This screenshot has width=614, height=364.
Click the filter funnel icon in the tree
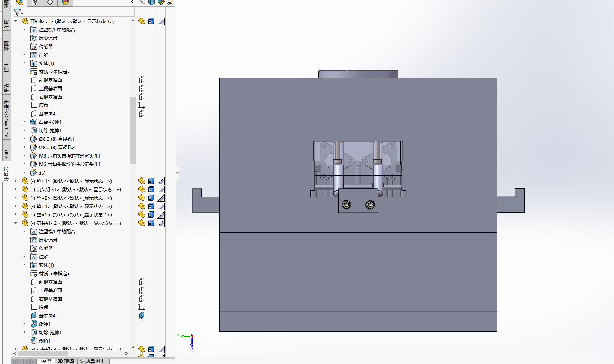point(18,12)
